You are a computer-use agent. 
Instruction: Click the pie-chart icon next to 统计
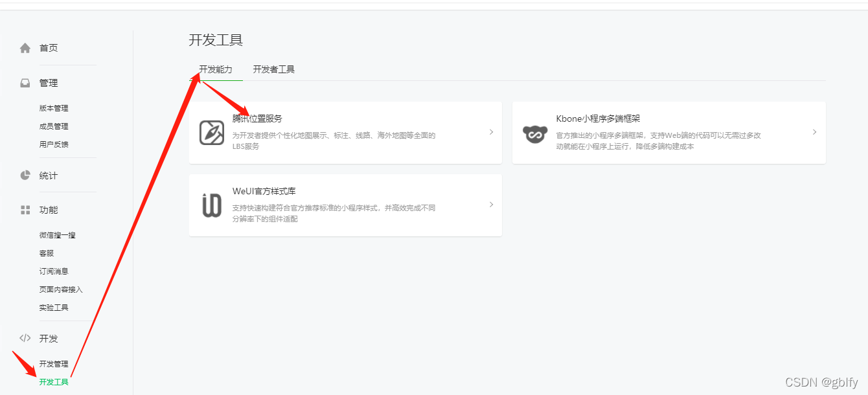(x=25, y=175)
